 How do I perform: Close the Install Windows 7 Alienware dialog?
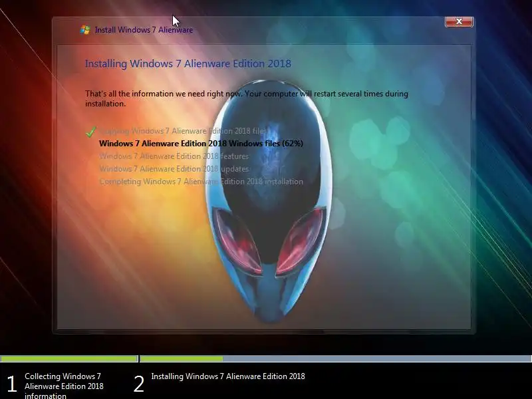tap(459, 21)
